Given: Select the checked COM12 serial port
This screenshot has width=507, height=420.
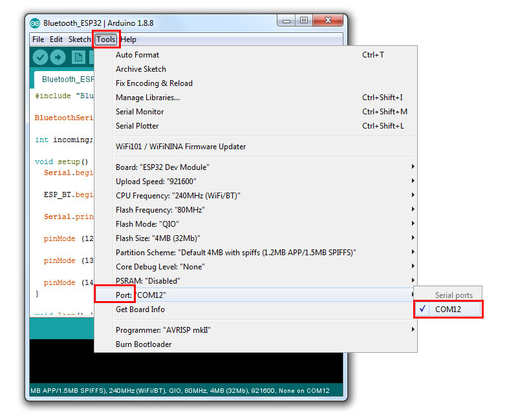Looking at the screenshot, I should (448, 309).
